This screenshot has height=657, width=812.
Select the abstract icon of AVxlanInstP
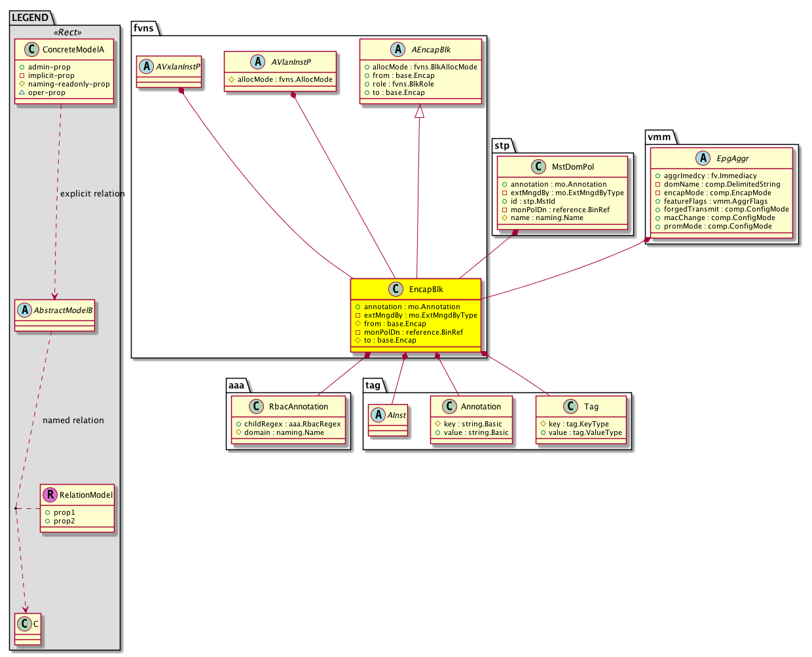point(147,67)
